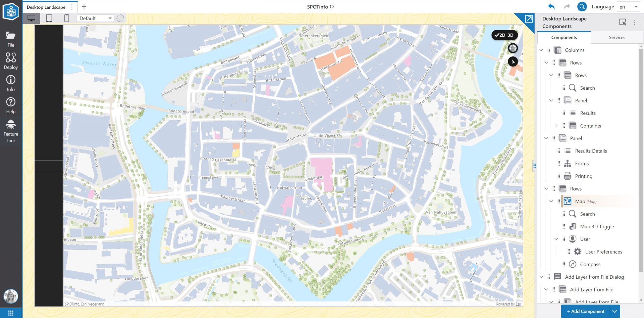Image resolution: width=644 pixels, height=318 pixels.
Task: Open the Default layout dropdown
Action: click(96, 18)
